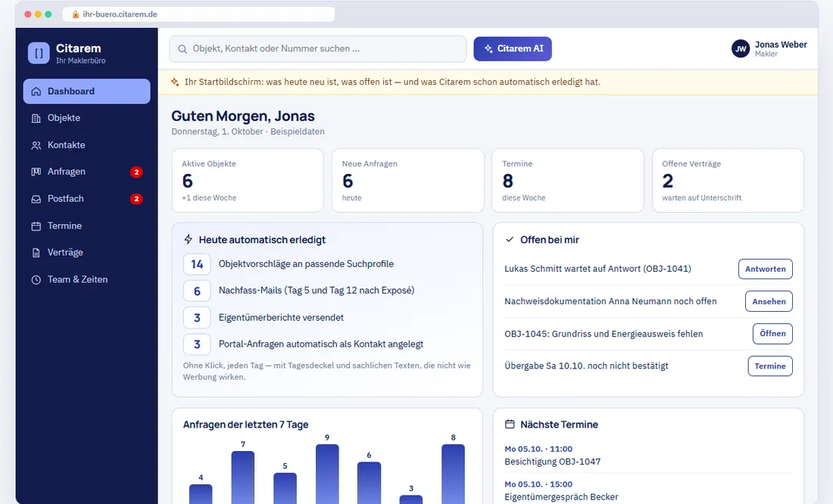The image size is (833, 504).
Task: Click macOS yellow minimize window dot
Action: pyautogui.click(x=39, y=14)
